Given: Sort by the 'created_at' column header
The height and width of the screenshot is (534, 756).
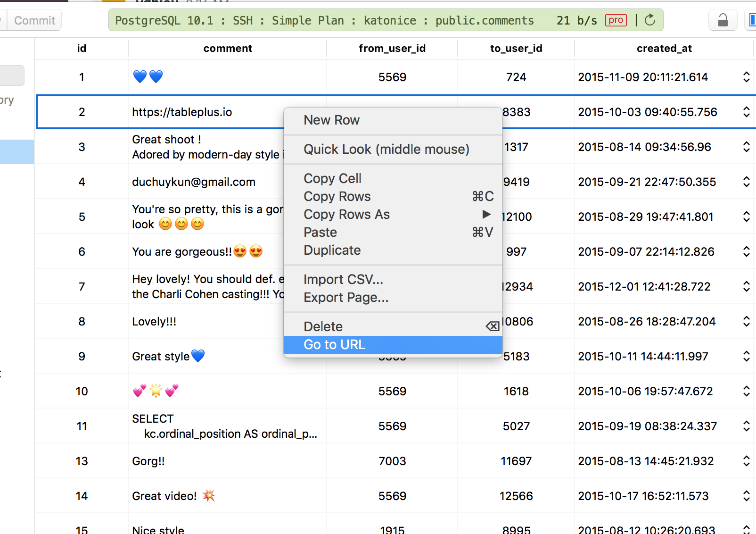Looking at the screenshot, I should tap(664, 48).
